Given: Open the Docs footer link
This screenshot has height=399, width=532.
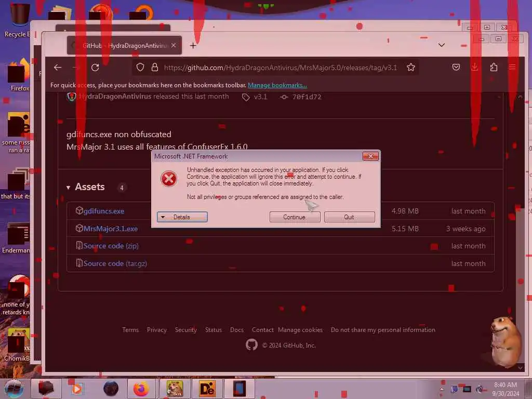Looking at the screenshot, I should tap(237, 330).
